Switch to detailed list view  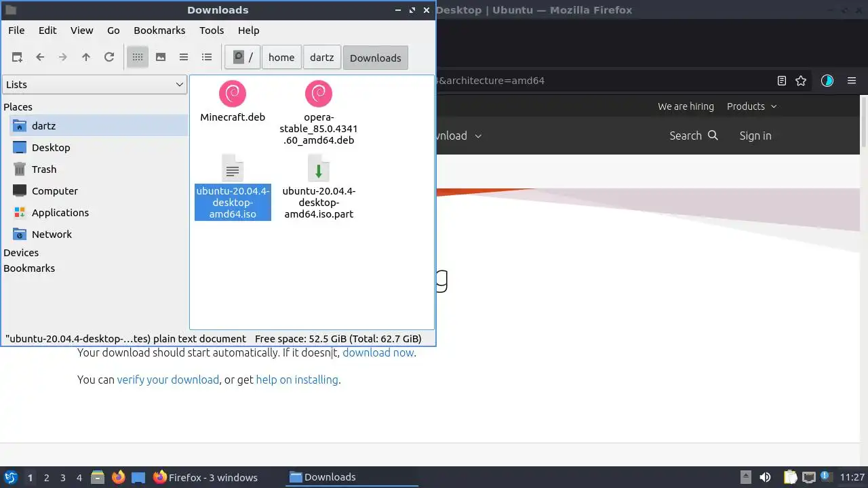click(x=207, y=58)
